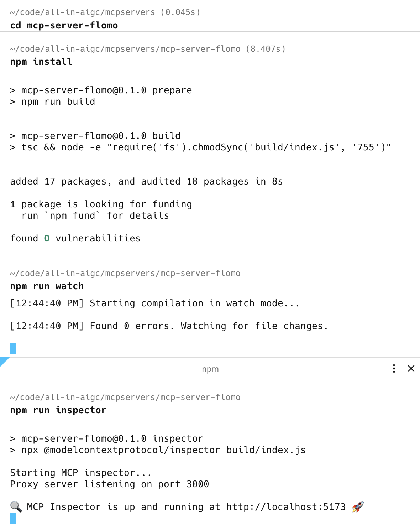Focus the blue cursor in lower pane
420x530 pixels.
click(x=13, y=519)
